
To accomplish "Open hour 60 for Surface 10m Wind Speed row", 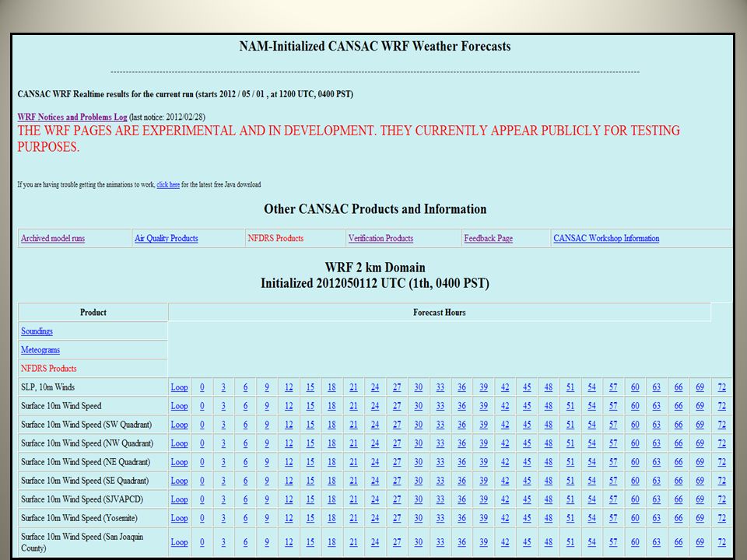I will click(635, 406).
